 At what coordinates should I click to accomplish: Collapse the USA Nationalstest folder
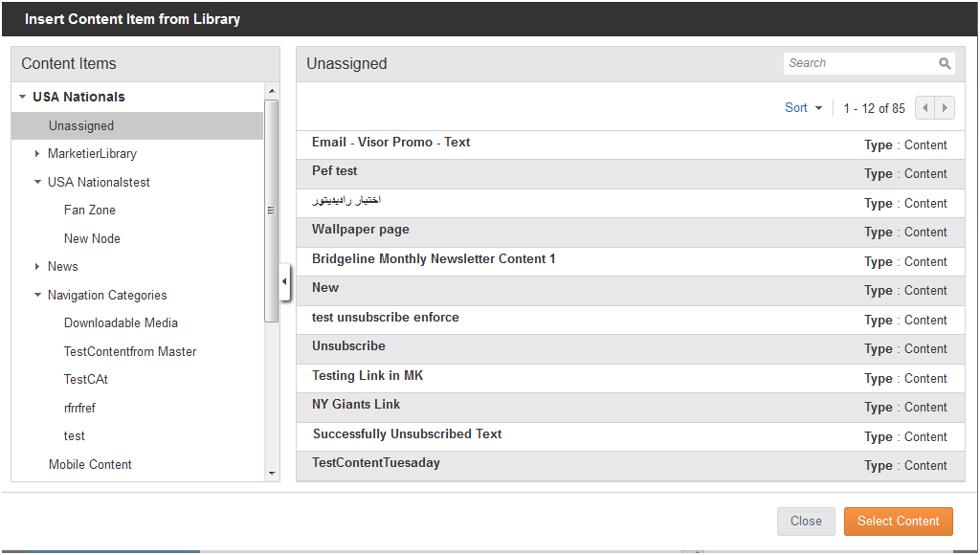pos(37,182)
